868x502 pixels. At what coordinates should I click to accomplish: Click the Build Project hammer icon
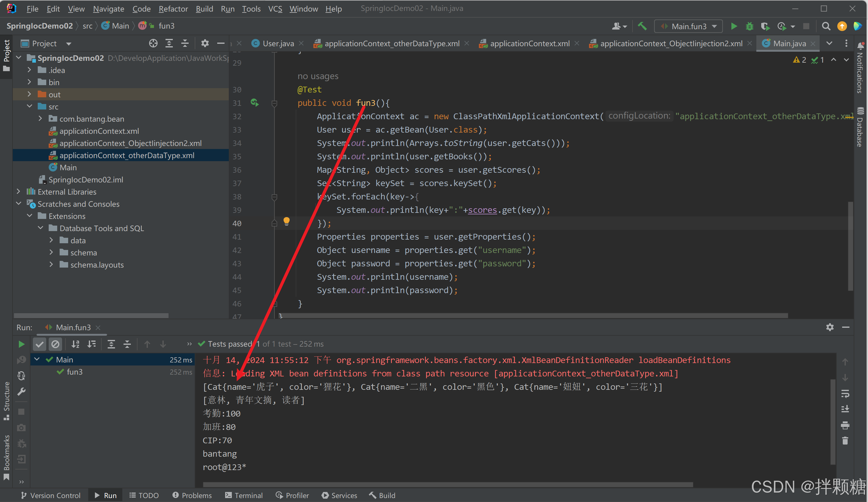click(x=642, y=26)
